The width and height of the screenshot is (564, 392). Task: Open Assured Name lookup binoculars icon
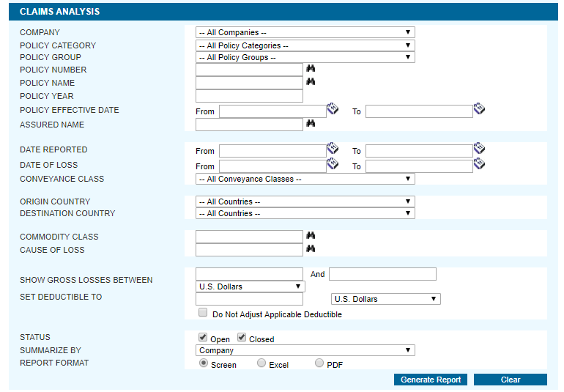[x=311, y=124]
